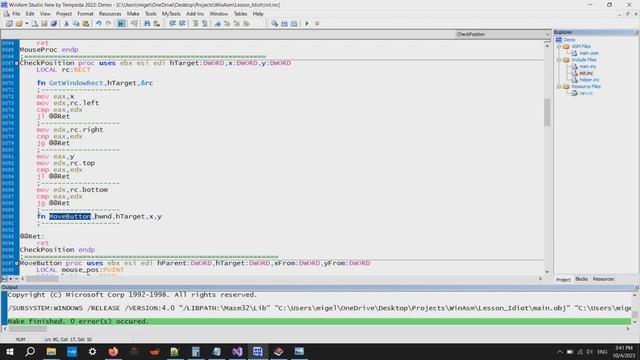The height and width of the screenshot is (360, 640).
Task: Open the Format menu
Action: 85,14
